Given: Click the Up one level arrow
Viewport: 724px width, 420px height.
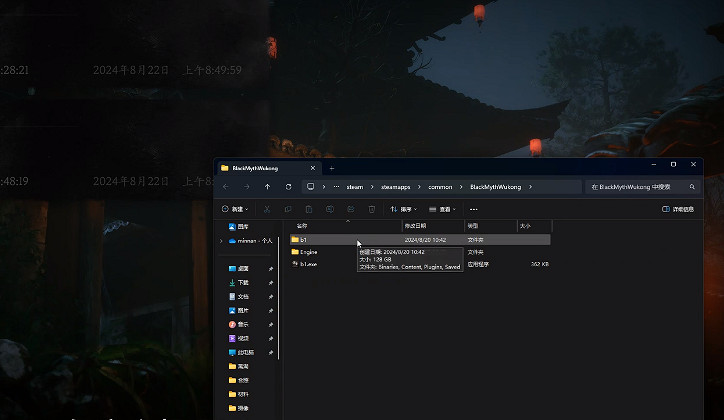Looking at the screenshot, I should pyautogui.click(x=267, y=187).
